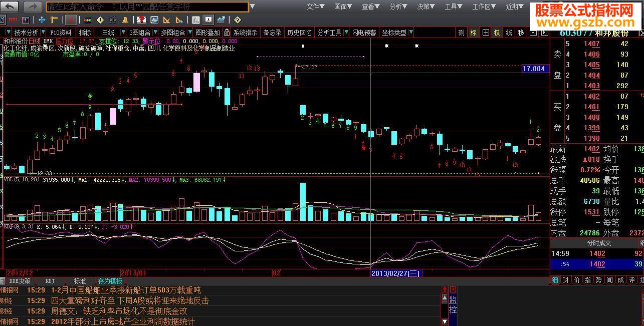Click the alarm bell icon on the toolbar

coord(125,21)
